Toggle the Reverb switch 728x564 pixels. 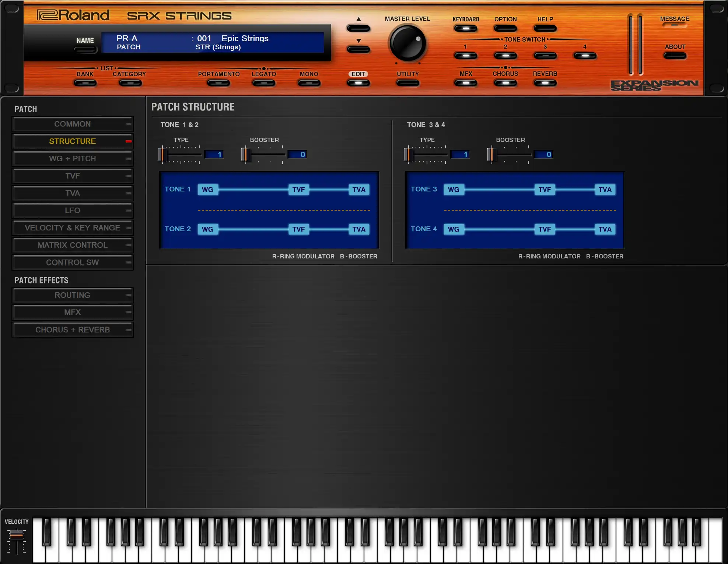(x=545, y=83)
